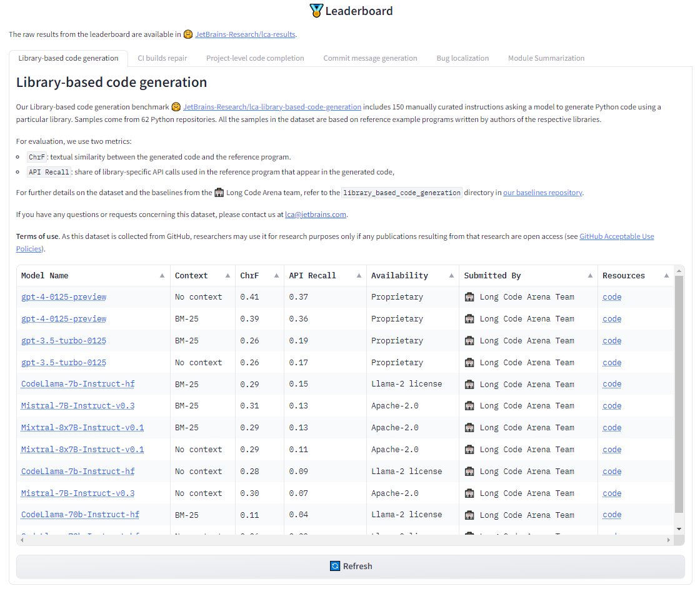Open gpt-3.5-turbo-0125 link with API Recall 0.19

(x=64, y=341)
